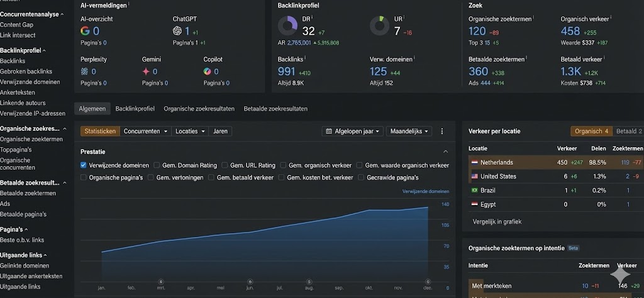This screenshot has height=298, width=644.
Task: Open Gebroken backlinks in the sidebar
Action: point(26,72)
